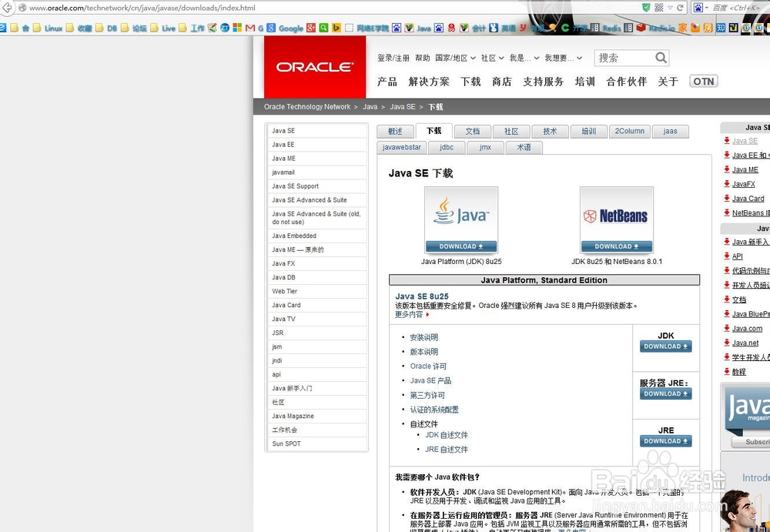Expand the 我想要... dropdown
This screenshot has width=770, height=532.
[x=564, y=58]
